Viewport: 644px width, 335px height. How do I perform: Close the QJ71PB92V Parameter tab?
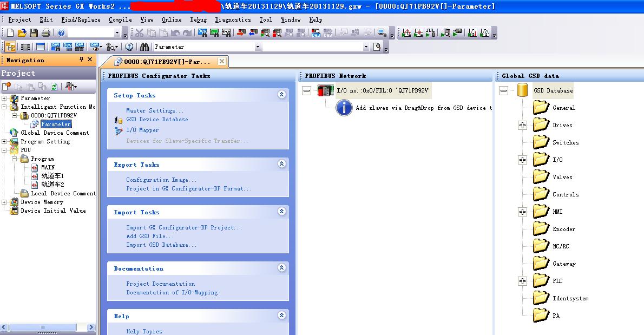click(222, 61)
